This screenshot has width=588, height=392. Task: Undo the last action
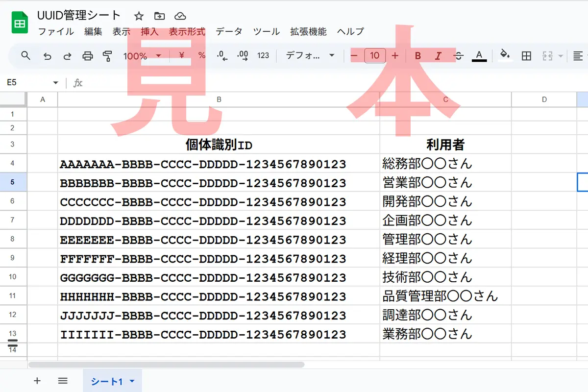[47, 56]
